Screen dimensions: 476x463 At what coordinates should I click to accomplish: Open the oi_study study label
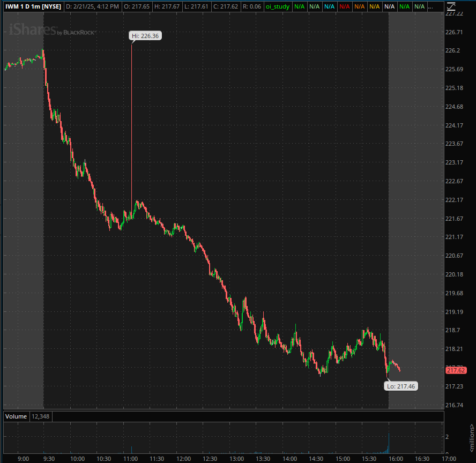pyautogui.click(x=277, y=6)
